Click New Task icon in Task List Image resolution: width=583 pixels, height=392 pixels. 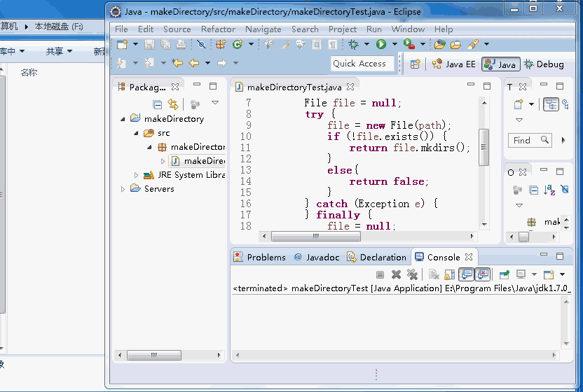pyautogui.click(x=519, y=104)
